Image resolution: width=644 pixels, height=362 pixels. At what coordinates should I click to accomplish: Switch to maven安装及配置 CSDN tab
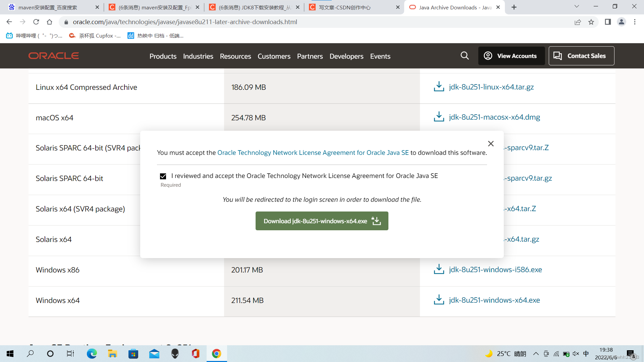154,7
